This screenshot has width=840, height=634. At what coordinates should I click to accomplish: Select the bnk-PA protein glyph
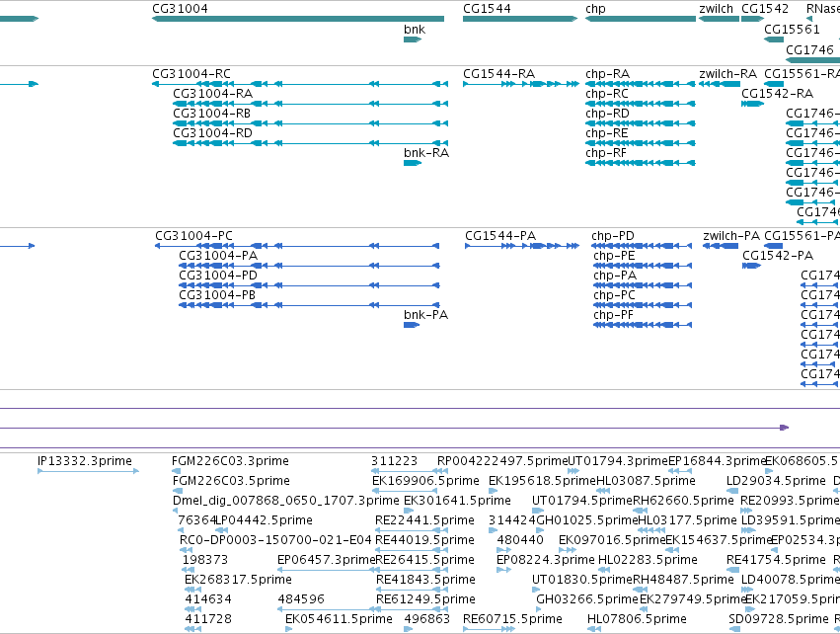point(412,325)
